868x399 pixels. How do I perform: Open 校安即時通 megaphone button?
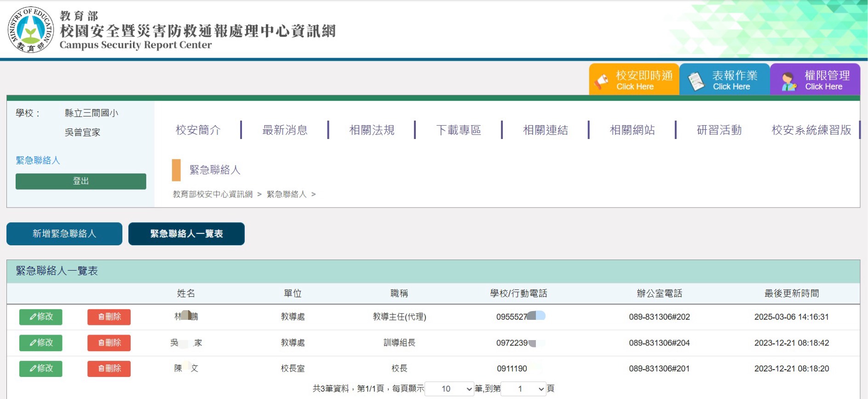click(634, 80)
